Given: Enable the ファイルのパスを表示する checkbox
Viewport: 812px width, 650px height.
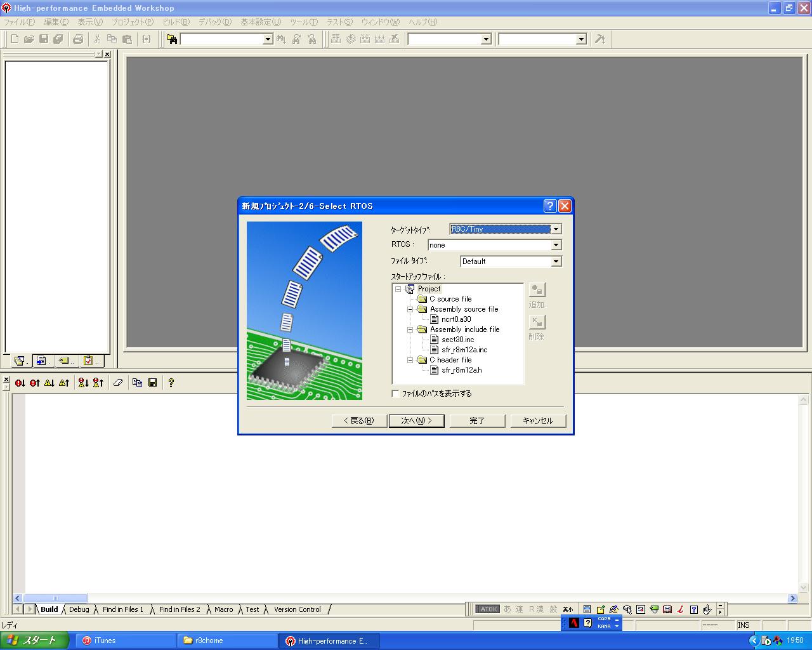Looking at the screenshot, I should 395,394.
